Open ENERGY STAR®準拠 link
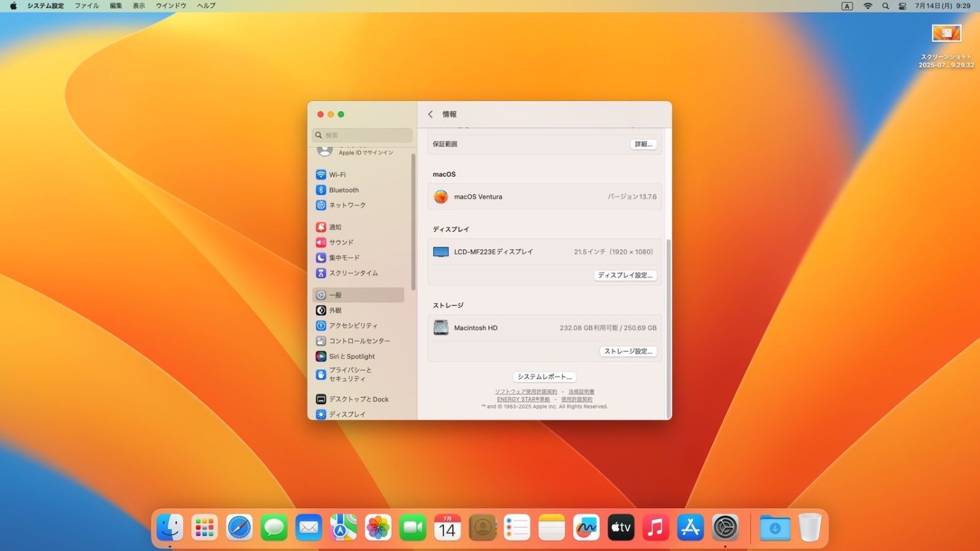 pyautogui.click(x=524, y=399)
